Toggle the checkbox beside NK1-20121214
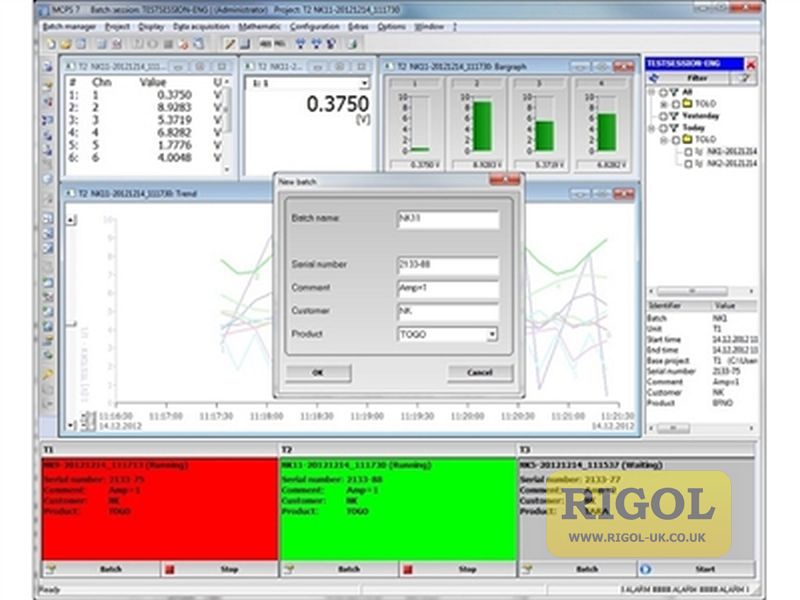 click(x=689, y=152)
